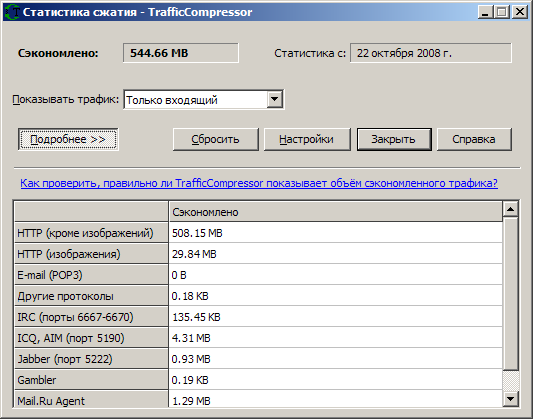The image size is (533, 419).
Task: Click the 'Подробнее >>' button
Action: [x=68, y=139]
